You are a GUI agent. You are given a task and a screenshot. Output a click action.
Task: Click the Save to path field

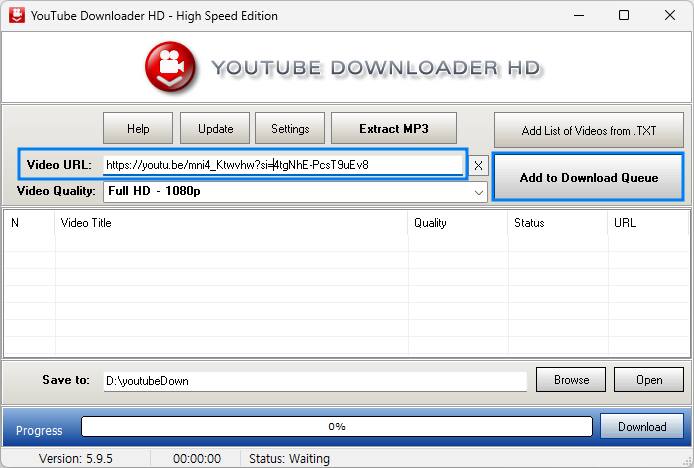[315, 381]
